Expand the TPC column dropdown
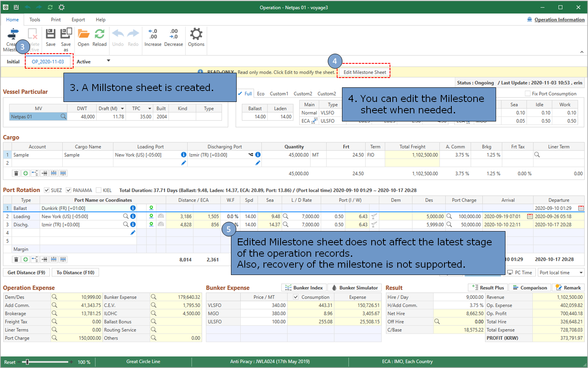Viewport: 588px width, 368px height. pyautogui.click(x=150, y=108)
